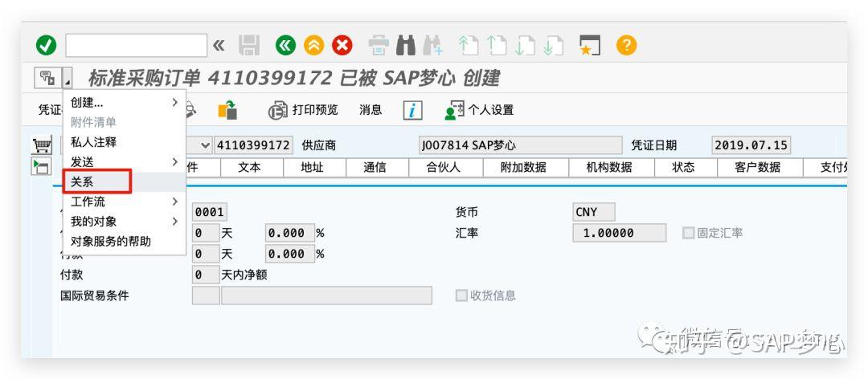Focus the transaction command field
868x379 pixels.
[136, 46]
